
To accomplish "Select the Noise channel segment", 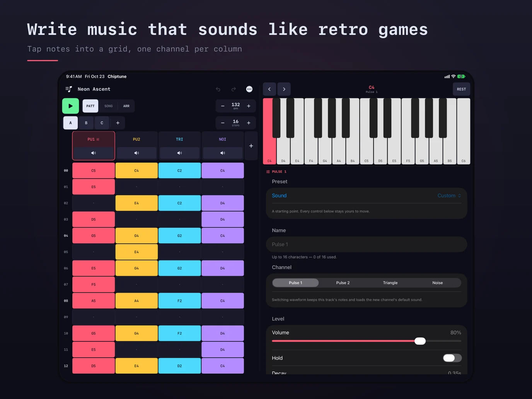I will [x=438, y=283].
